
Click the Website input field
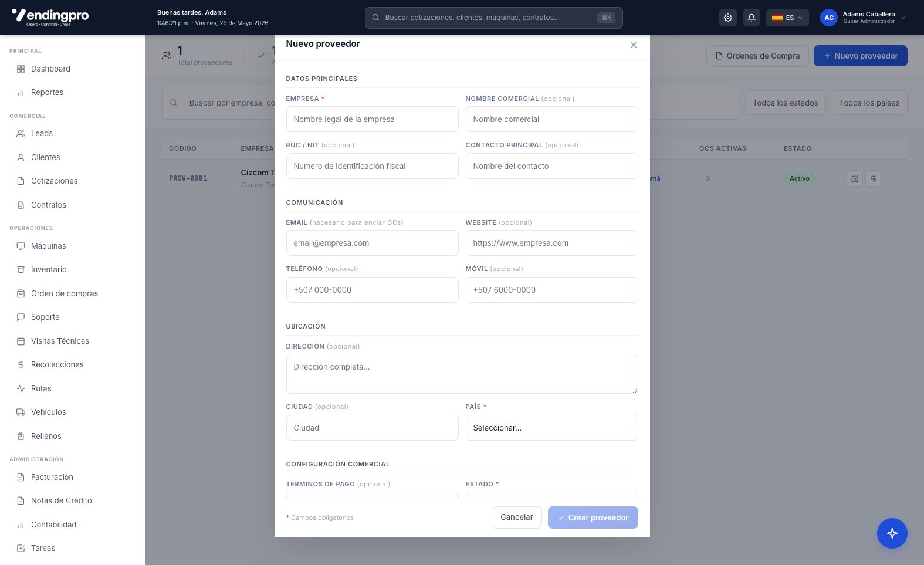(551, 243)
